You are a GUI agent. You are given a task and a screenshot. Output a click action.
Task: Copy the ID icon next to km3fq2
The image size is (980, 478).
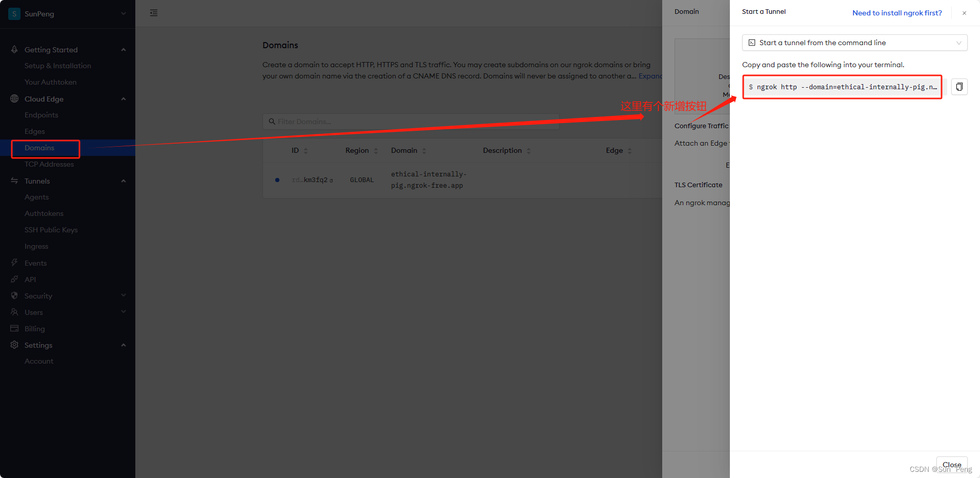331,181
